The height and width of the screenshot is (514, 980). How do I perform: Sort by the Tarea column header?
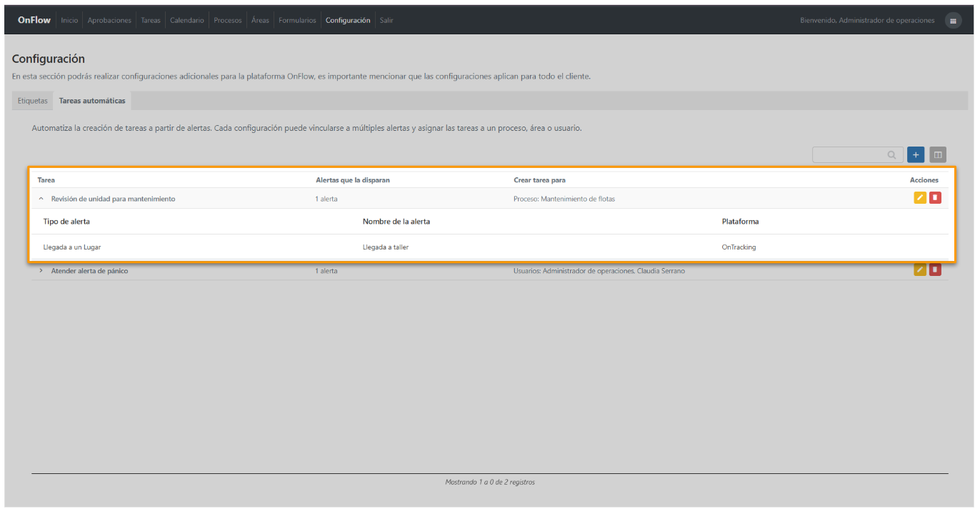tap(46, 180)
